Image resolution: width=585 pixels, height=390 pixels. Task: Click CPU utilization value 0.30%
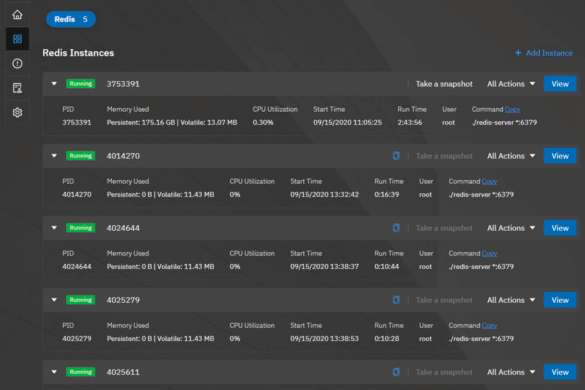click(x=263, y=122)
